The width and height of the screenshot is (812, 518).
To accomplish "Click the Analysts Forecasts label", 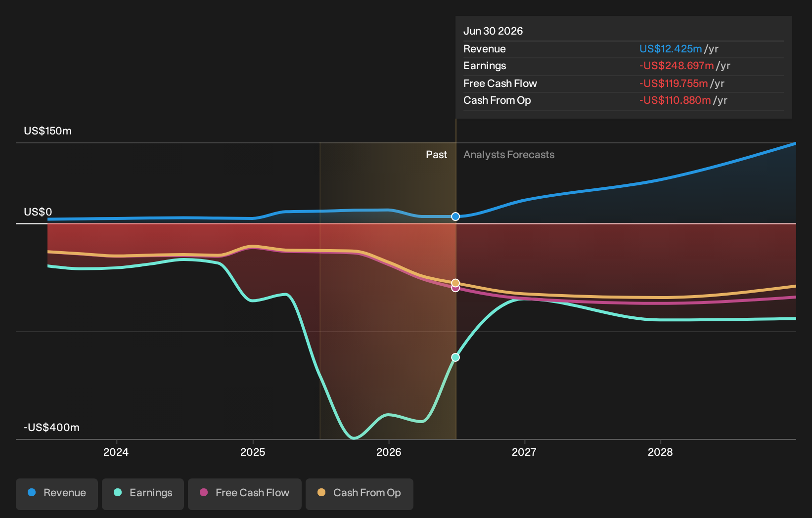I will coord(509,155).
